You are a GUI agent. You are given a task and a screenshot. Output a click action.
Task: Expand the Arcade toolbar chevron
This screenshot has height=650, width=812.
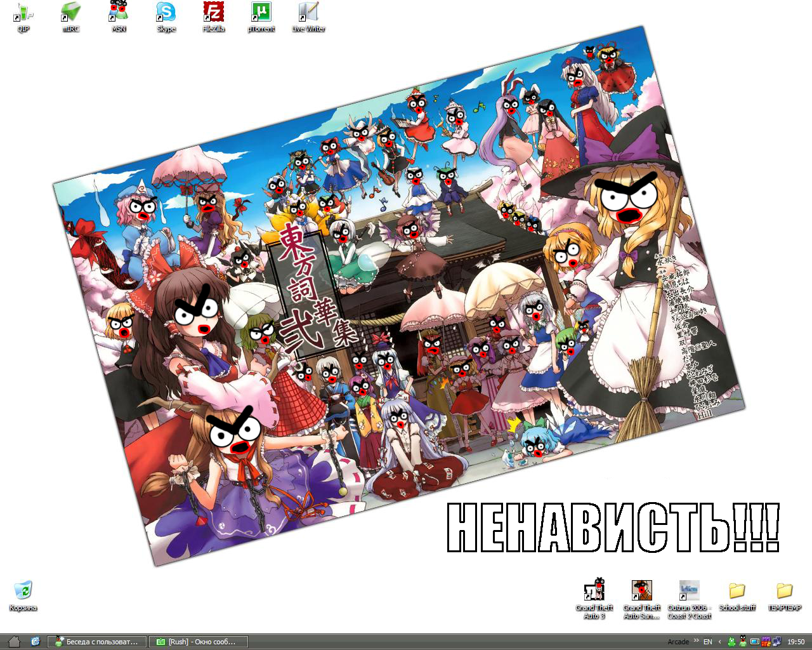pos(696,640)
